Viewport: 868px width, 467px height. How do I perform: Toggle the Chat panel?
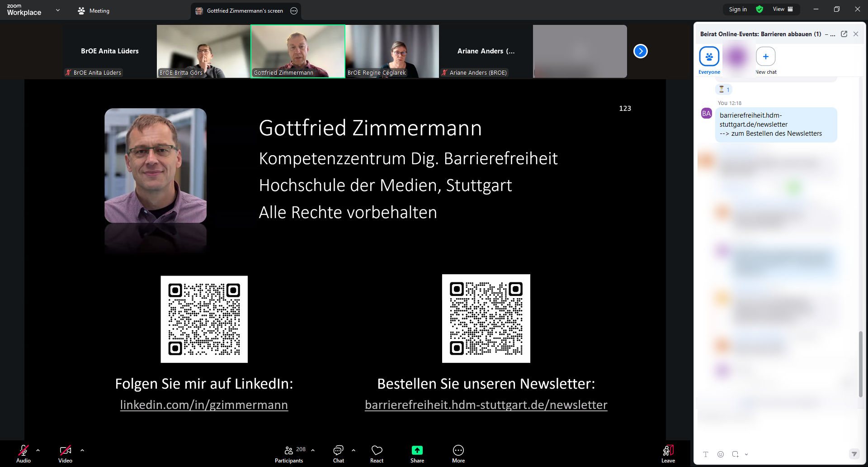click(x=338, y=453)
